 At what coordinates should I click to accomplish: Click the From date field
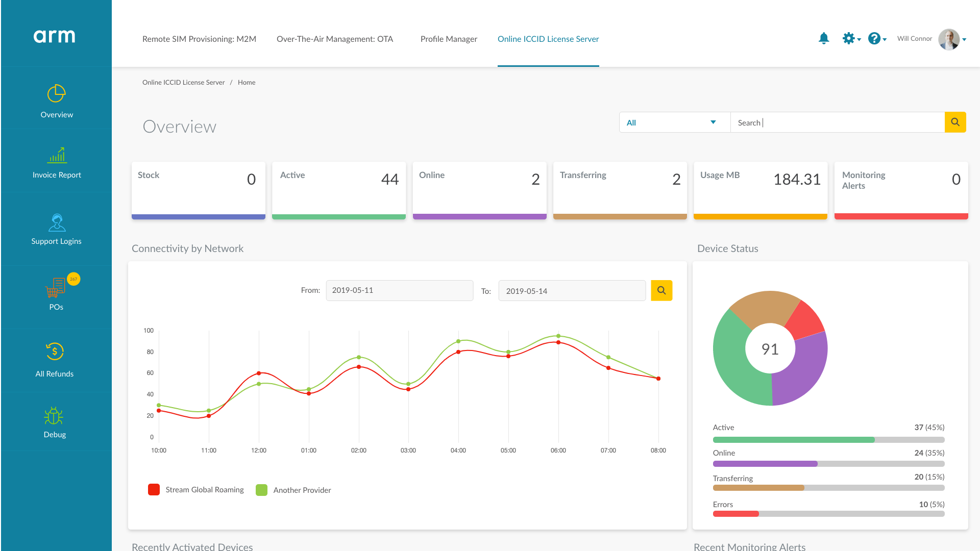pyautogui.click(x=400, y=290)
